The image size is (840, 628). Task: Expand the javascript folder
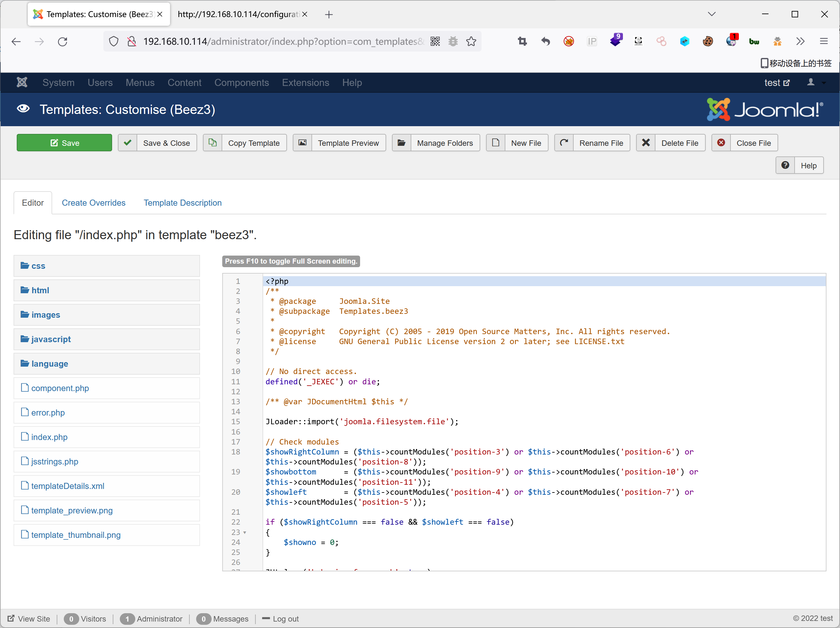(x=51, y=339)
